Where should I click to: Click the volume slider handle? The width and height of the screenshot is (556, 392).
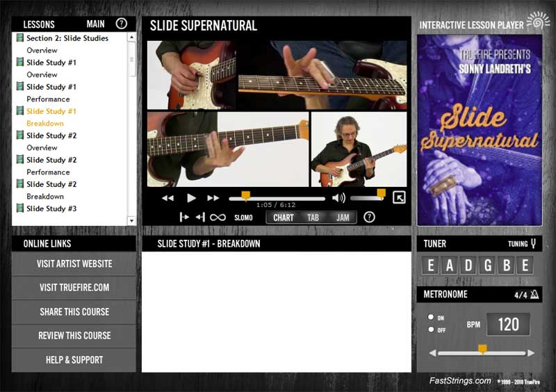pos(381,194)
